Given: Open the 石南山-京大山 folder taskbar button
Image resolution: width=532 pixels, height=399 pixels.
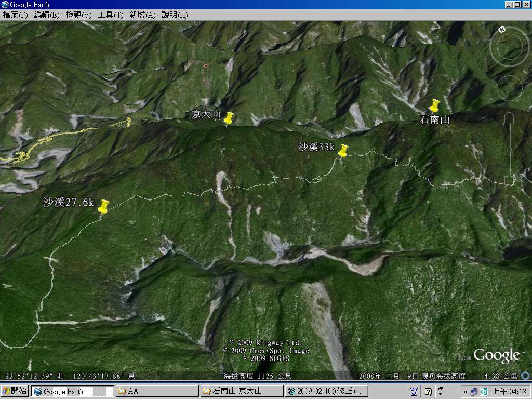Looking at the screenshot, I should [x=242, y=391].
